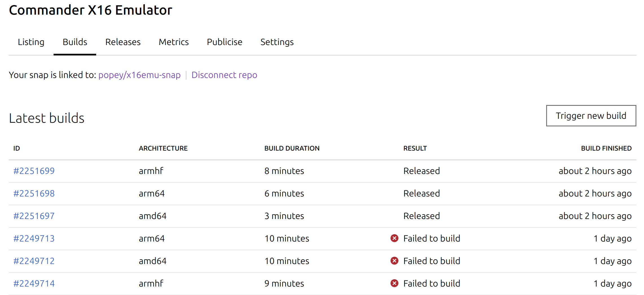644x295 pixels.
Task: Switch to the Listing tab
Action: [x=31, y=42]
